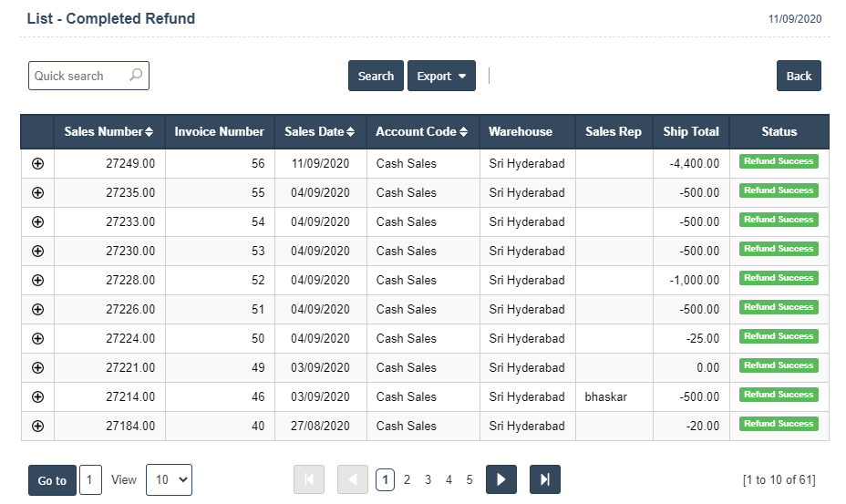Jump to last page arrow icon
This screenshot has height=504, width=846.
point(545,479)
